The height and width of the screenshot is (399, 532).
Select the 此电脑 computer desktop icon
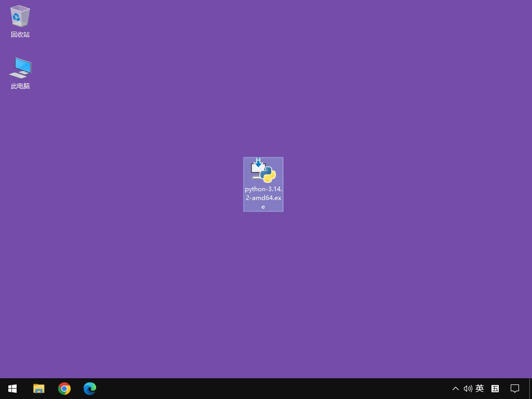[20, 68]
